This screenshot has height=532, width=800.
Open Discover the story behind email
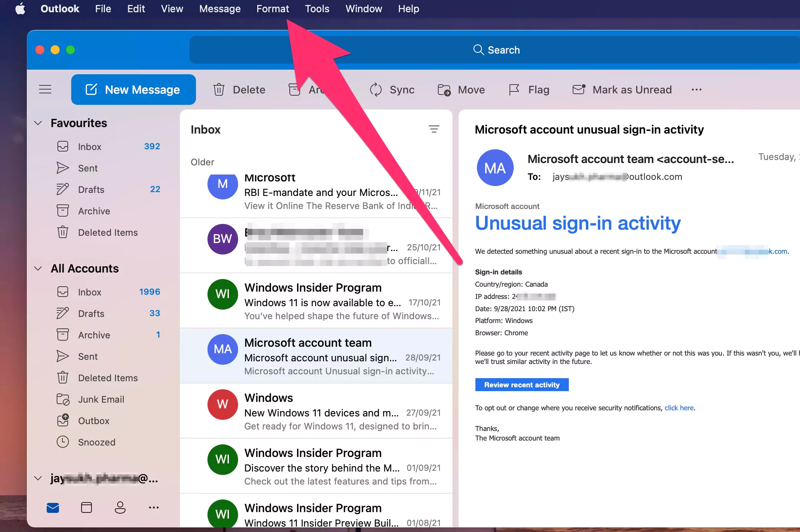click(316, 466)
